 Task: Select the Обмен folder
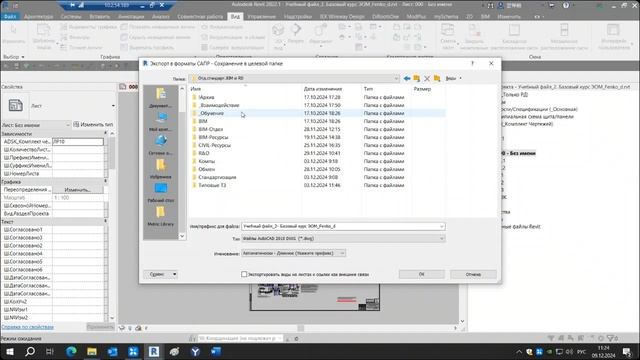tap(317, 169)
